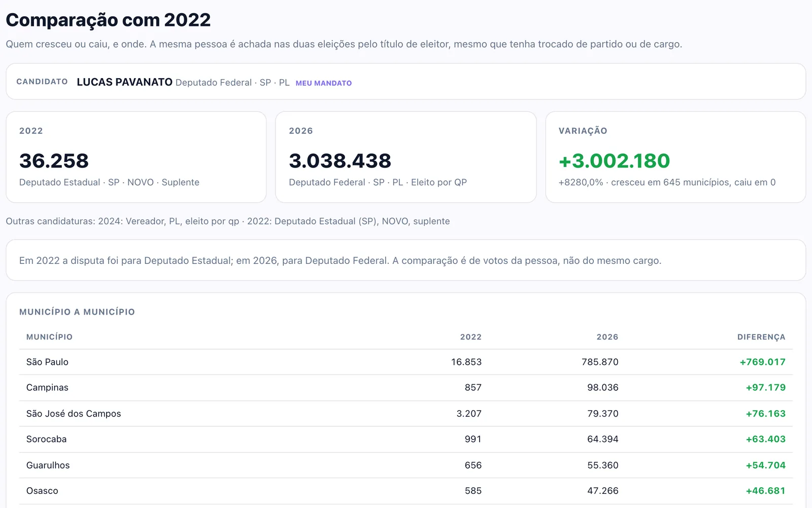This screenshot has width=812, height=508.
Task: Click the 79.370 value for São José
Action: pos(603,414)
